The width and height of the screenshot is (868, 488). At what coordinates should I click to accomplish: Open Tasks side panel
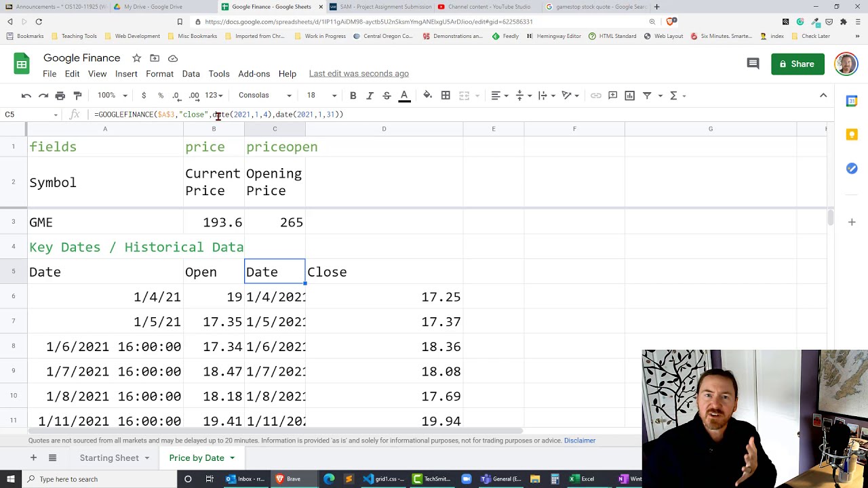click(x=852, y=168)
